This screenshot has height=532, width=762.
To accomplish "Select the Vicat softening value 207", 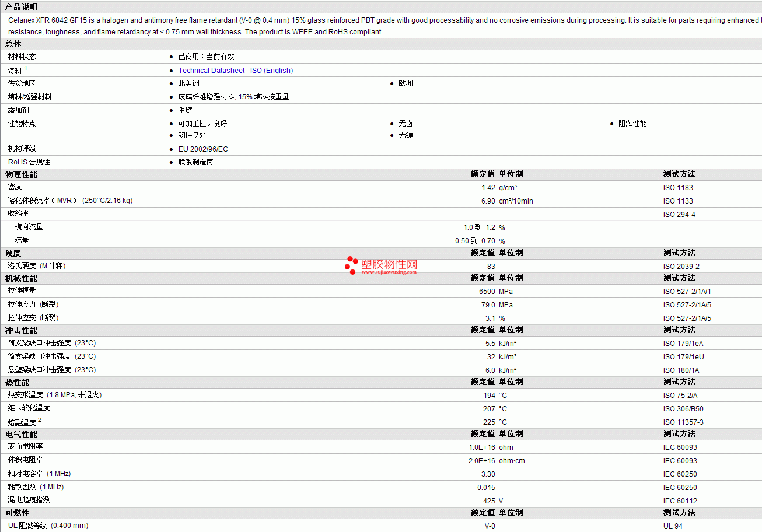I will click(489, 409).
